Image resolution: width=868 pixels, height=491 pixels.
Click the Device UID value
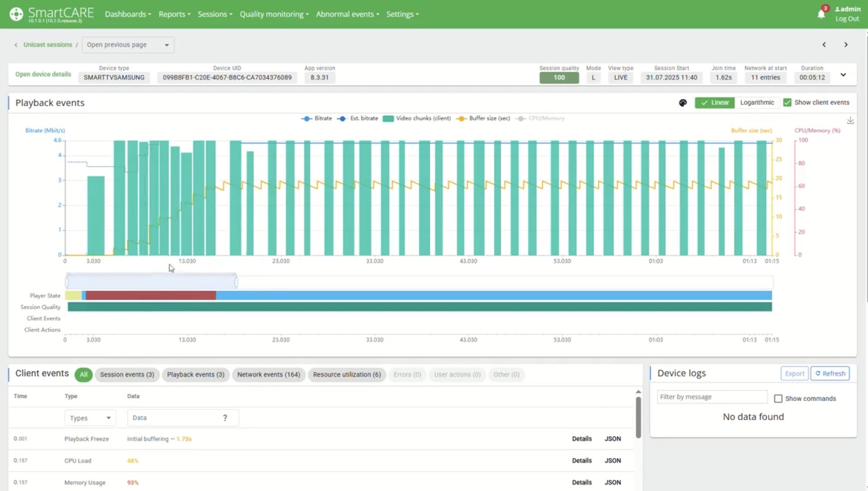[227, 77]
